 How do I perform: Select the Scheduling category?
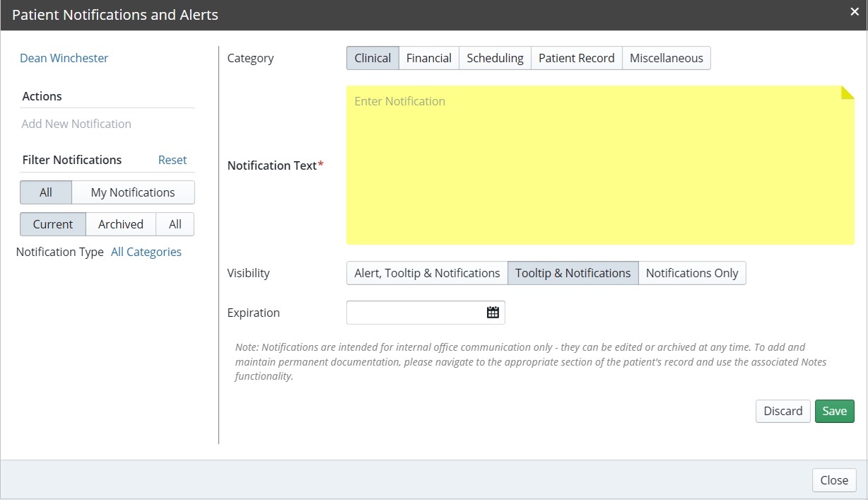coord(495,58)
